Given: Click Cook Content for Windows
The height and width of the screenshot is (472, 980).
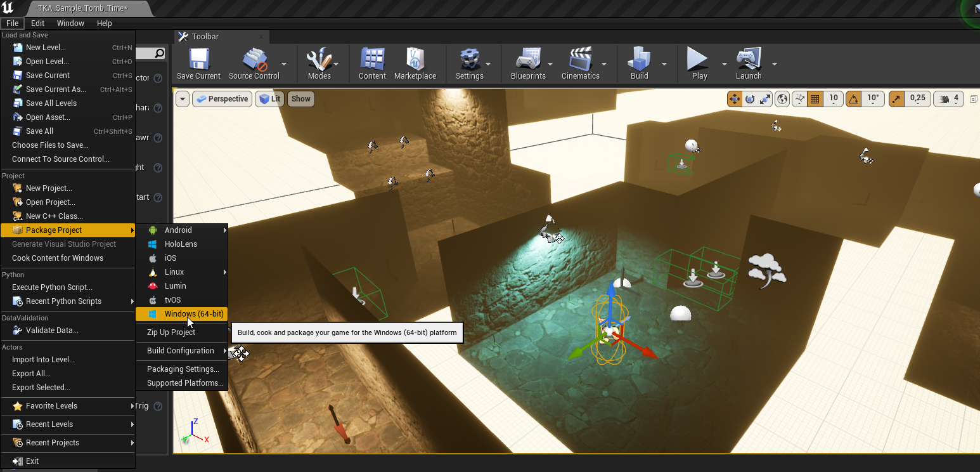Looking at the screenshot, I should tap(68, 258).
